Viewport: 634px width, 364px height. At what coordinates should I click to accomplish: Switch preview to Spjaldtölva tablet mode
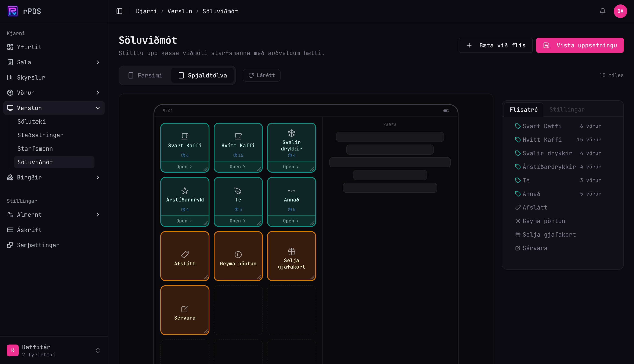point(203,76)
